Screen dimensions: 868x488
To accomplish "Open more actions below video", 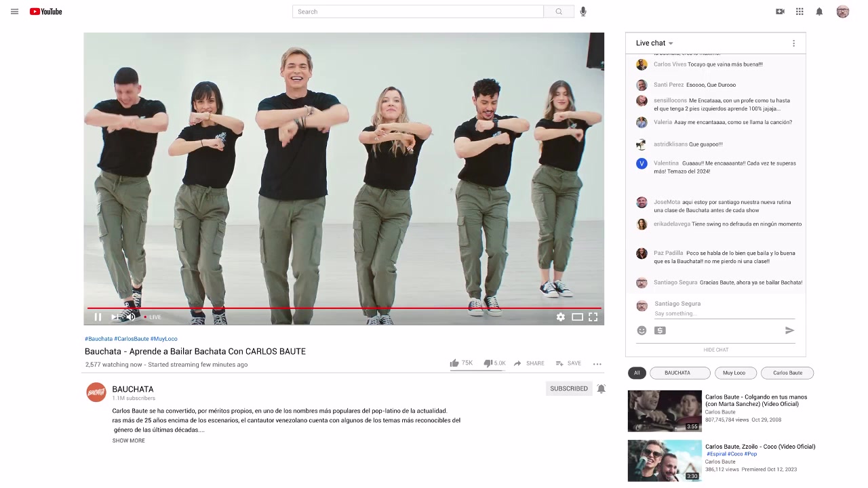I will click(597, 364).
